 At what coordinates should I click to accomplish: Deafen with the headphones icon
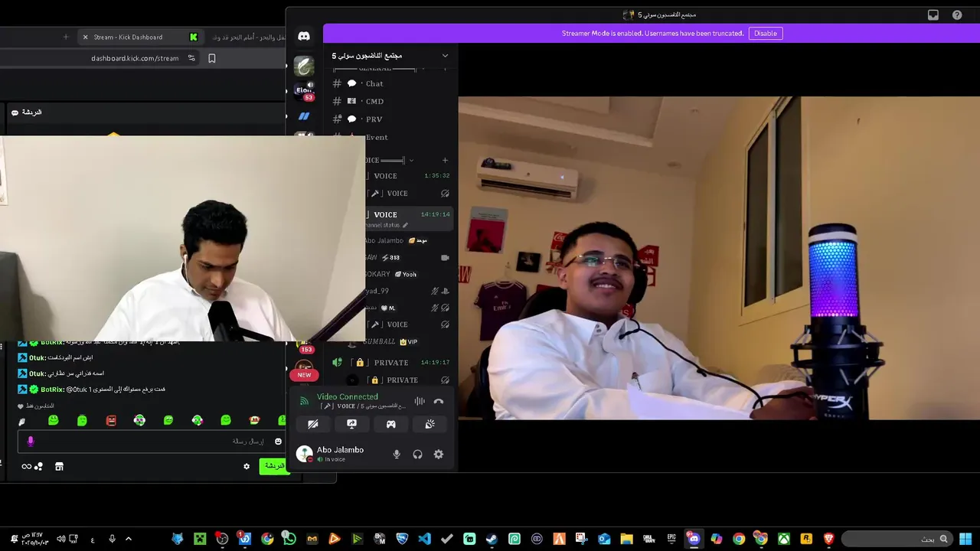(x=417, y=455)
